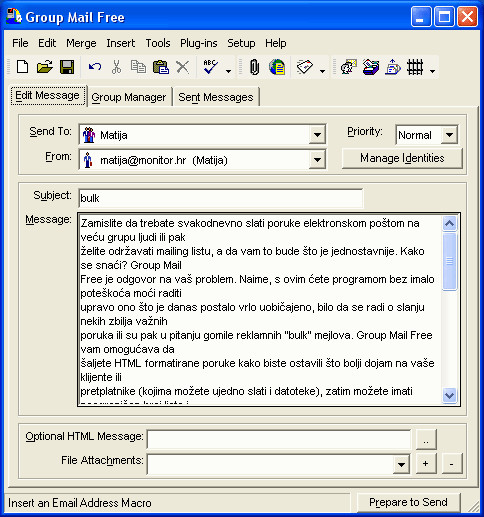Viewport: 484px width, 517px height.
Task: Click the clock and envelope toolbar icon
Action: tap(349, 67)
